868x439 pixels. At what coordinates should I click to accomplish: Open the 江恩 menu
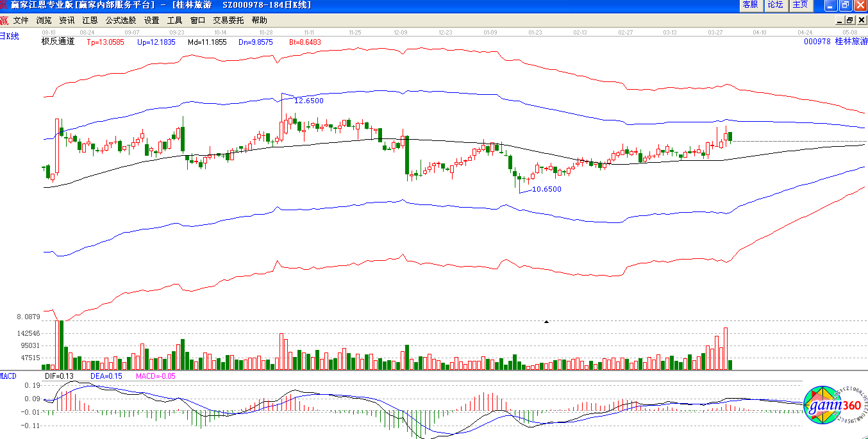click(90, 21)
